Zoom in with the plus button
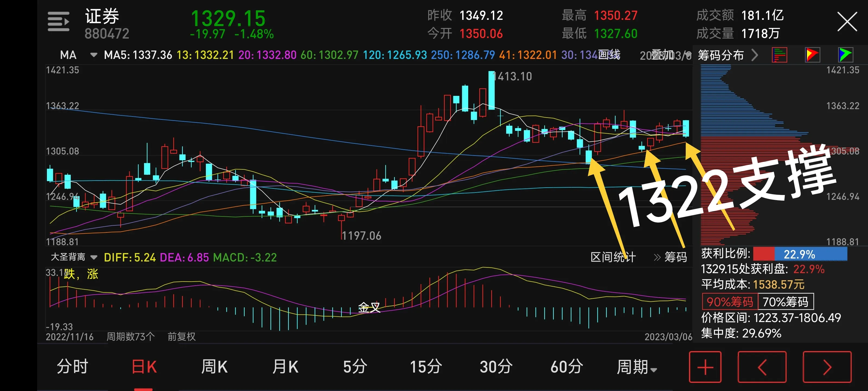The width and height of the screenshot is (868, 391). pyautogui.click(x=705, y=367)
